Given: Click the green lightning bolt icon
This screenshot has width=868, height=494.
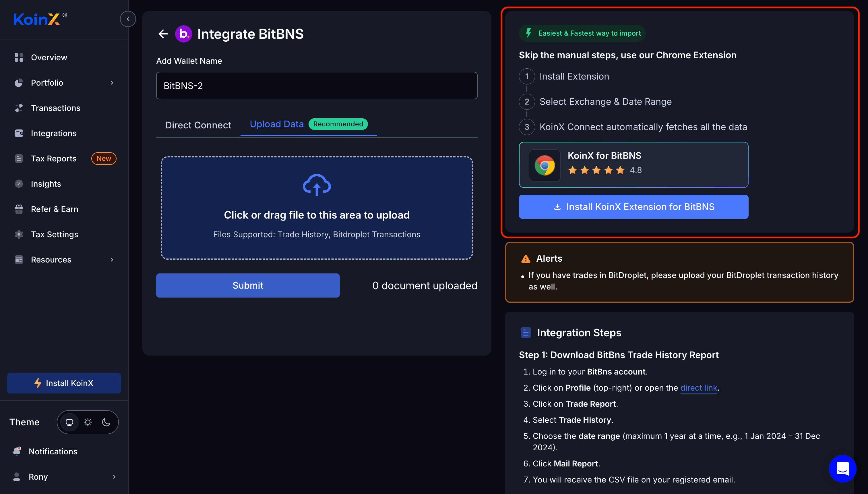Looking at the screenshot, I should click(x=528, y=33).
